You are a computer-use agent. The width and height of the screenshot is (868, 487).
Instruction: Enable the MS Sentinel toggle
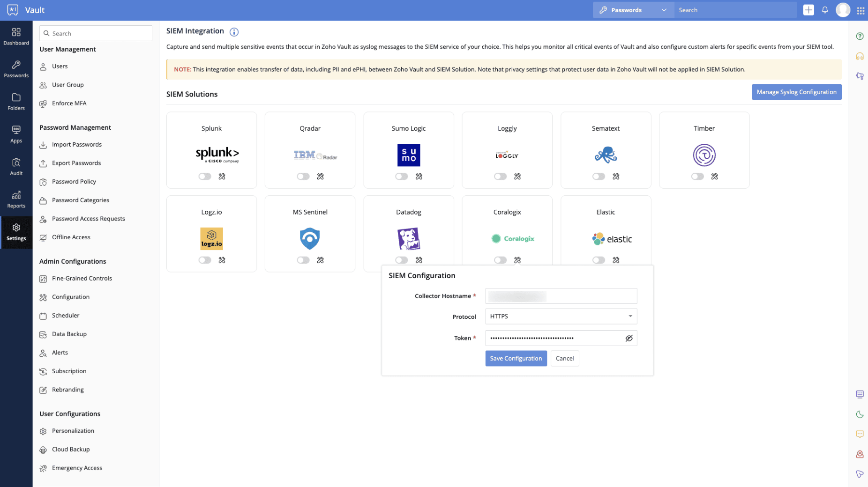[303, 260]
